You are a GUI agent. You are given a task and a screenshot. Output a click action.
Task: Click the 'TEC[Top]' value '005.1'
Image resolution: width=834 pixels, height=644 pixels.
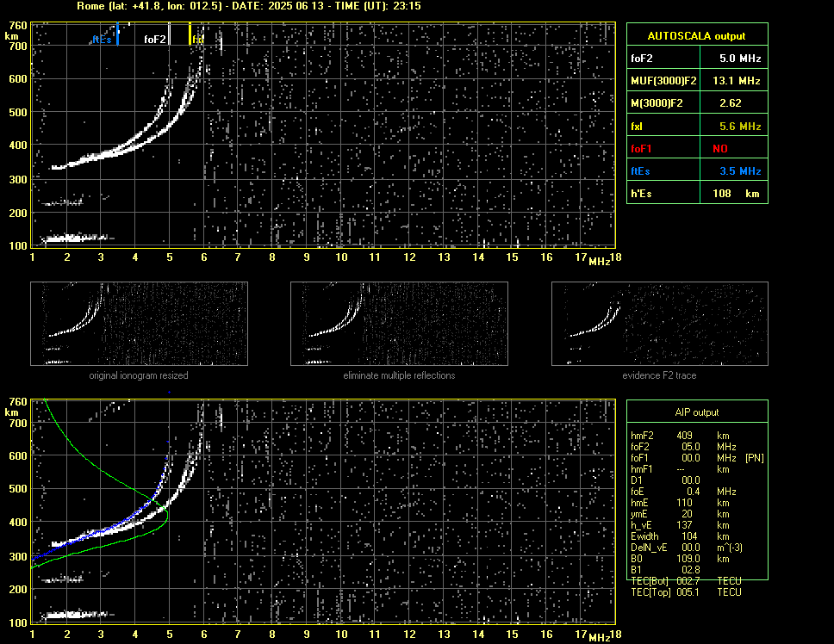coord(688,592)
